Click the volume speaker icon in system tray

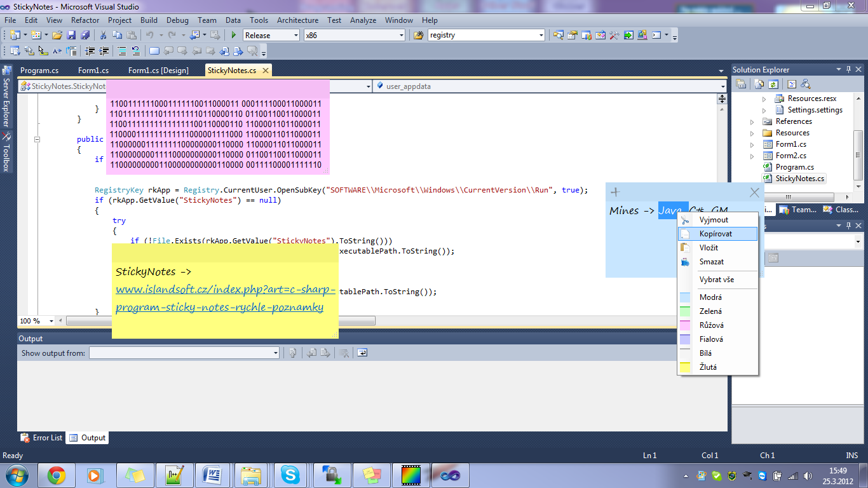(807, 475)
